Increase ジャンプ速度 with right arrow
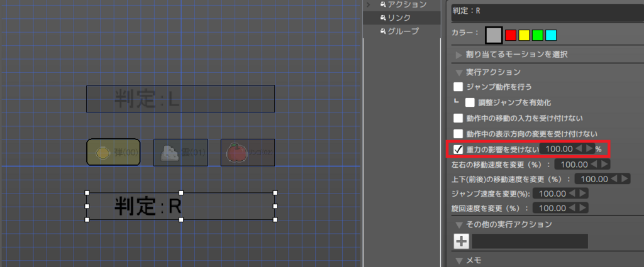The height and width of the screenshot is (267, 644). click(582, 193)
